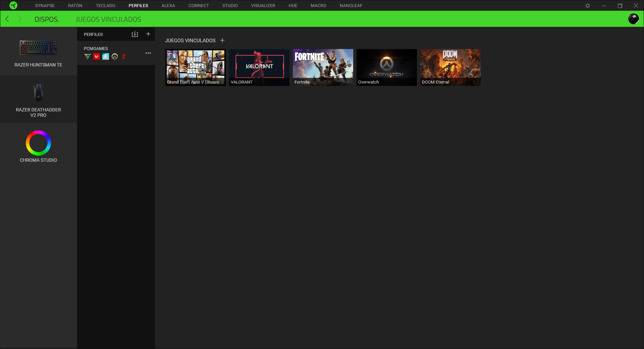Switch to the MACRO tab

point(318,6)
